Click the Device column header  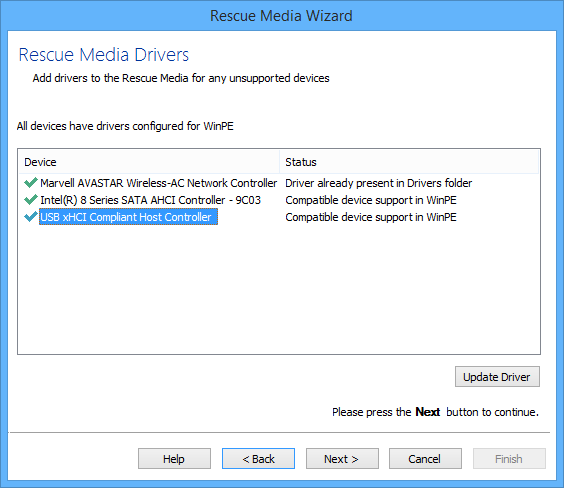(x=149, y=162)
